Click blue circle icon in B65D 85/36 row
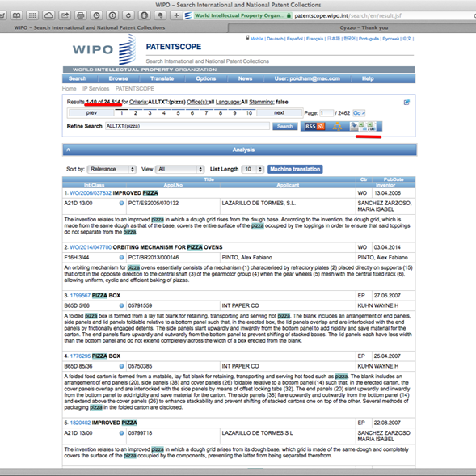The width and height of the screenshot is (476, 476). pos(121,366)
